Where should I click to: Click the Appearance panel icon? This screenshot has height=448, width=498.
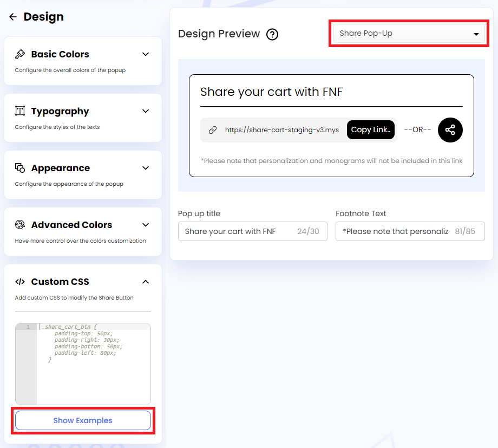pos(20,168)
